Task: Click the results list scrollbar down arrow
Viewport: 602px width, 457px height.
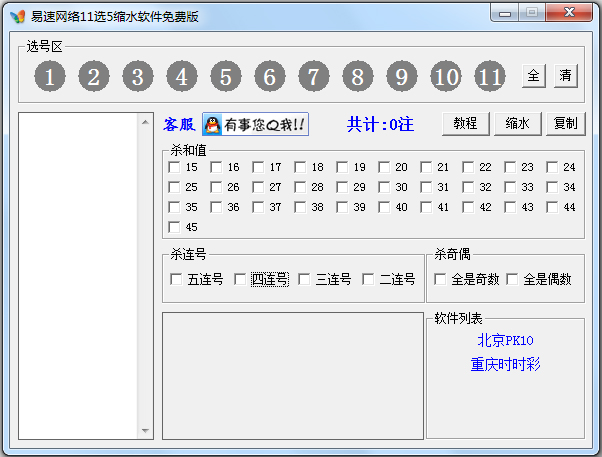Action: [145, 431]
